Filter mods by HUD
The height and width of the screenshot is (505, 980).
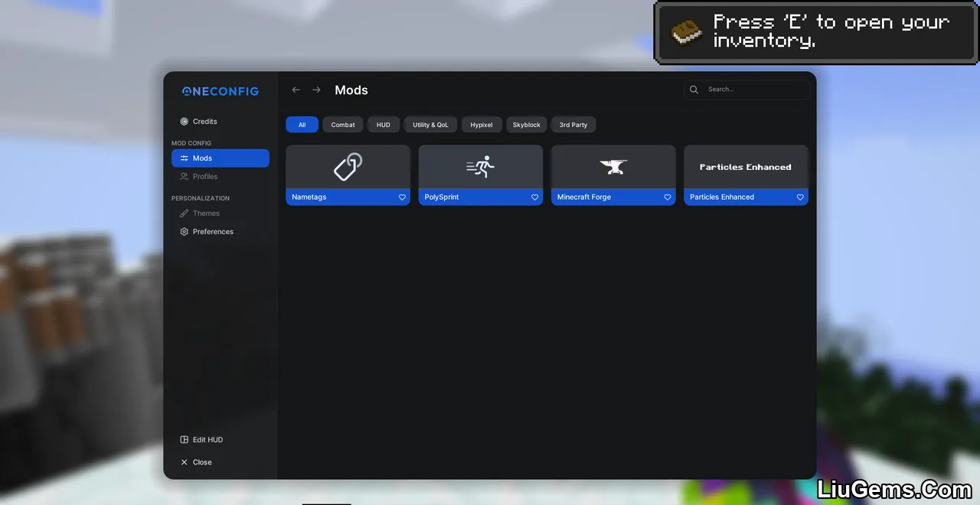click(384, 125)
